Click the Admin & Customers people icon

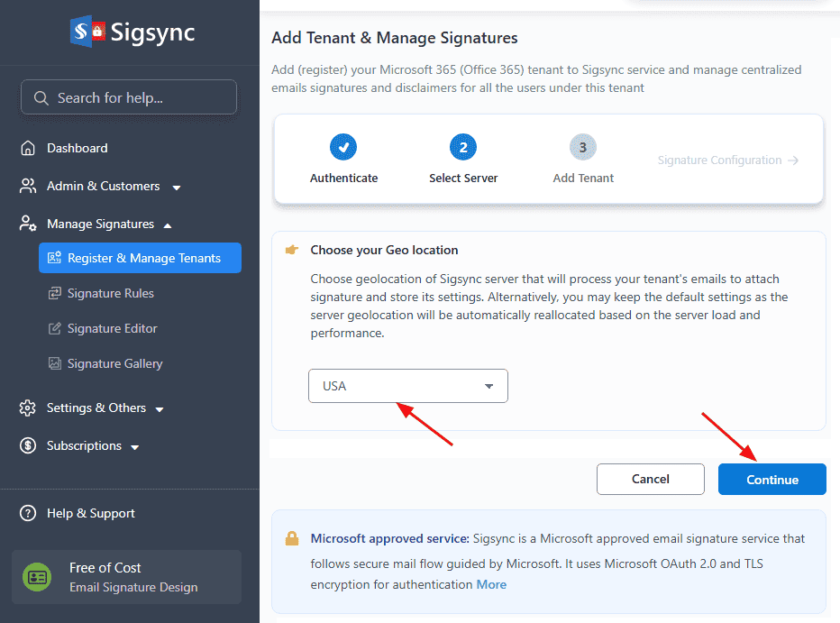(29, 186)
